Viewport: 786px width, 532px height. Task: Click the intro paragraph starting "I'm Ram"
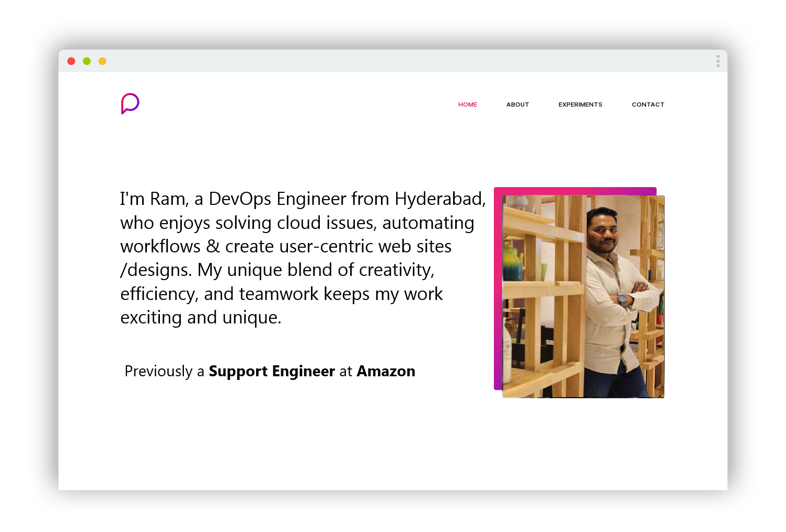303,258
